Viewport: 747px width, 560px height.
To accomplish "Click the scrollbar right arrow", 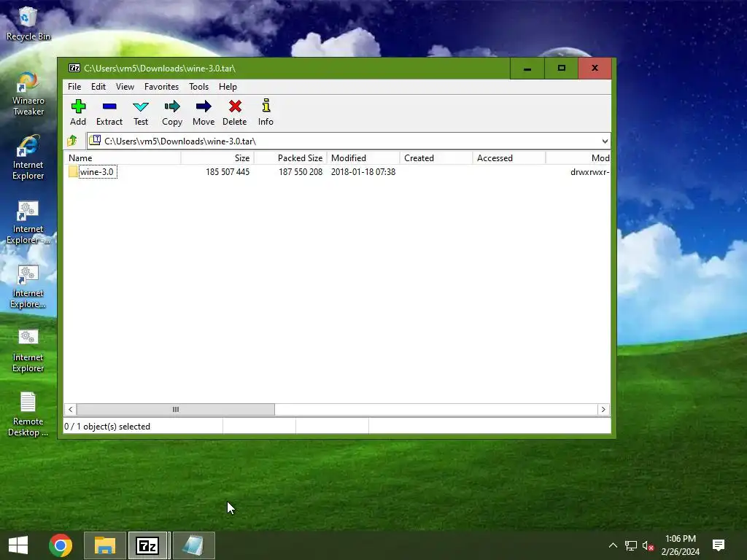I will coord(603,410).
